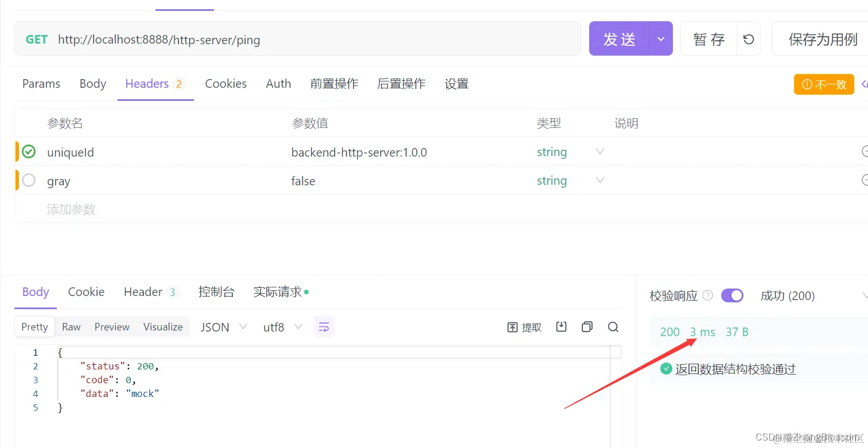Click the 发送 send button
The height and width of the screenshot is (448, 868).
click(620, 39)
